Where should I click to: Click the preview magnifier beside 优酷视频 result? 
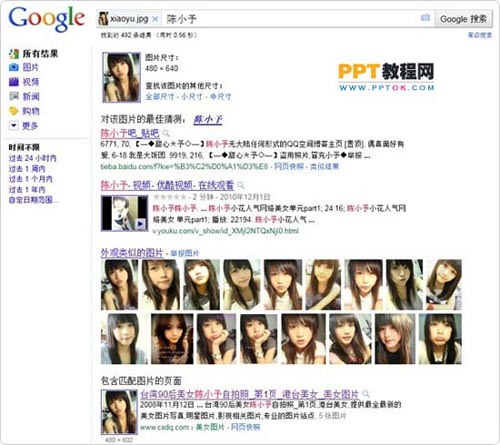point(241,185)
